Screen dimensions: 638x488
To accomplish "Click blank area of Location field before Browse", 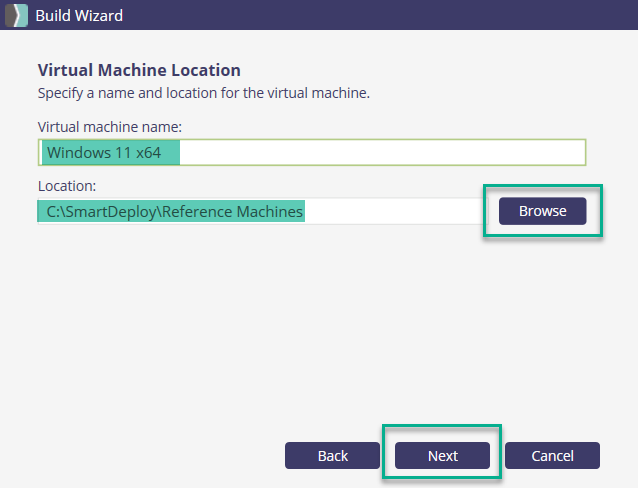I will tap(400, 211).
